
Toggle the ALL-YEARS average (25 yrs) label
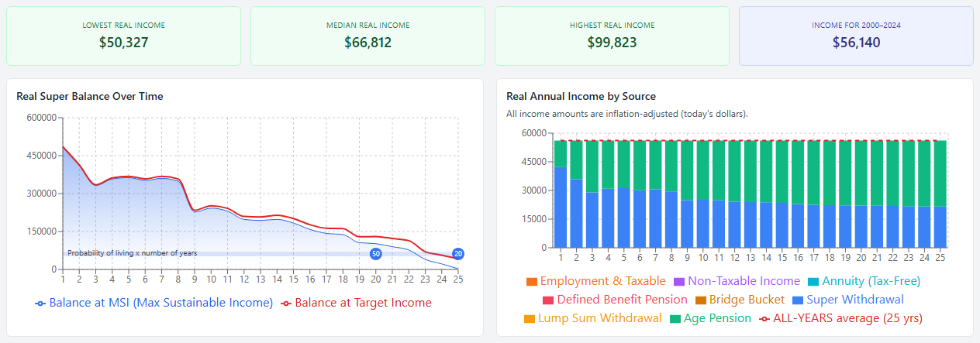click(x=847, y=319)
